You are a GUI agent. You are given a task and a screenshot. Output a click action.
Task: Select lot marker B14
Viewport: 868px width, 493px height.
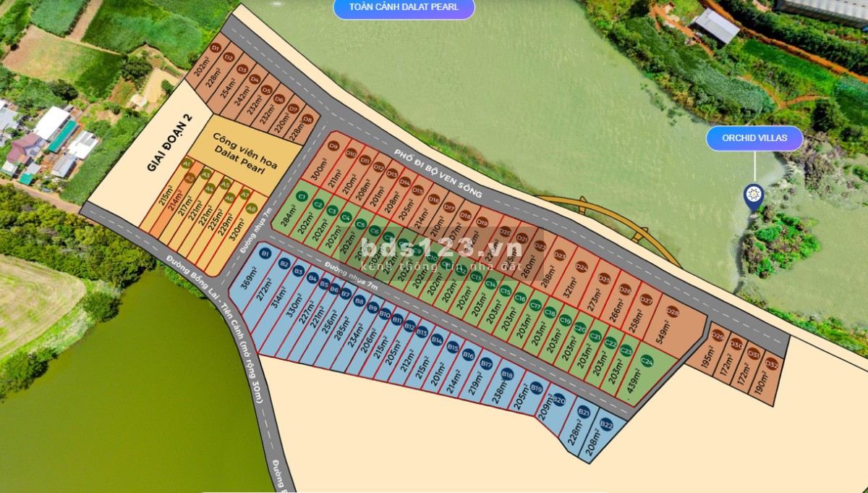pos(437,340)
